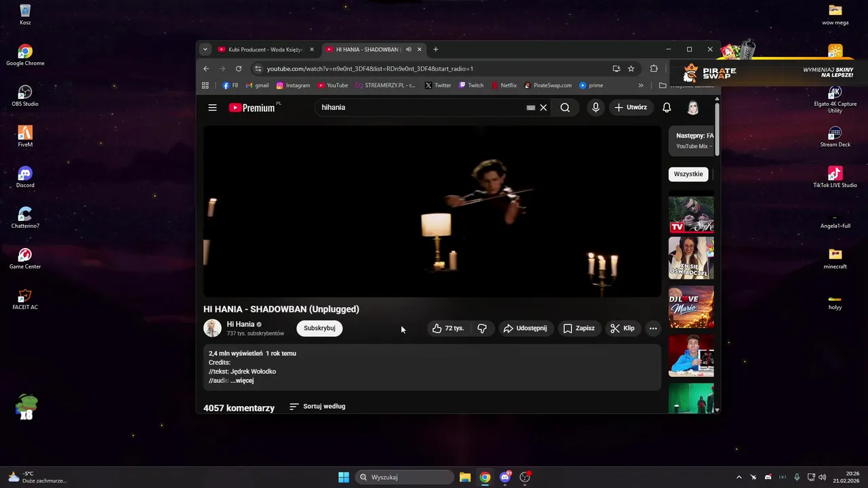The image size is (868, 488).
Task: Focus the YouTube search field
Action: (420, 107)
